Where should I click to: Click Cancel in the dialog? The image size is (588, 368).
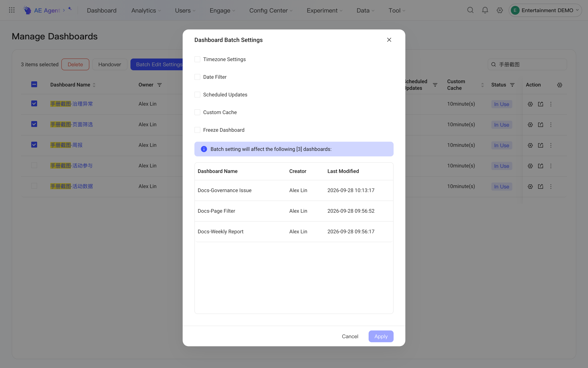(350, 336)
